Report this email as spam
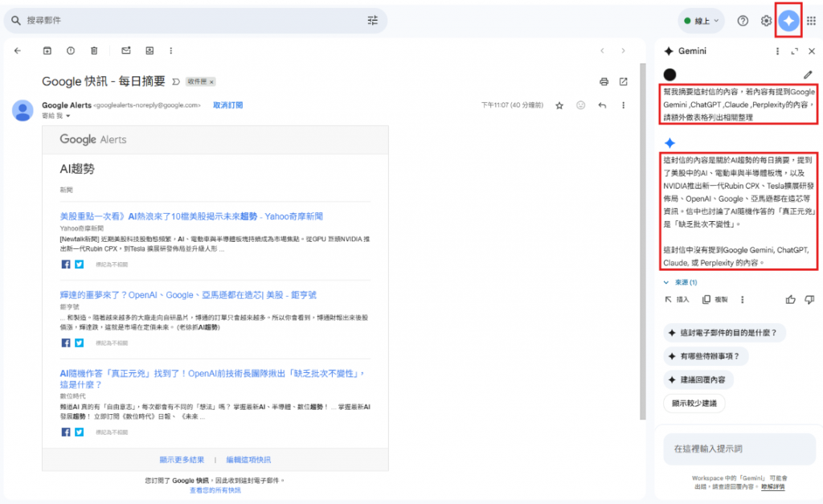 [71, 51]
